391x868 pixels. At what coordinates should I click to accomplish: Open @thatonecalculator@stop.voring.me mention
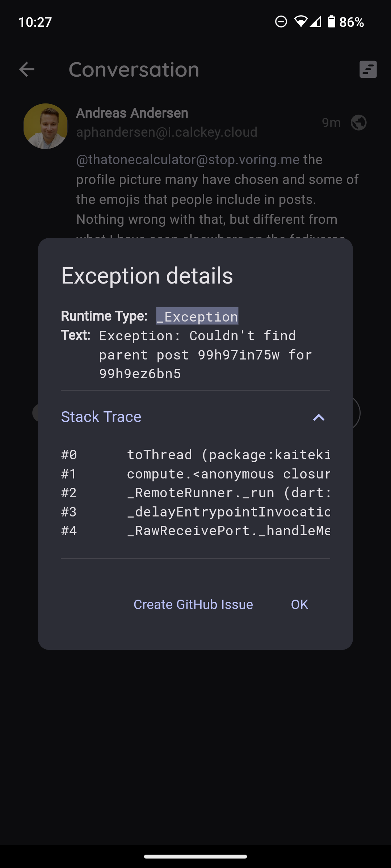coord(188,159)
